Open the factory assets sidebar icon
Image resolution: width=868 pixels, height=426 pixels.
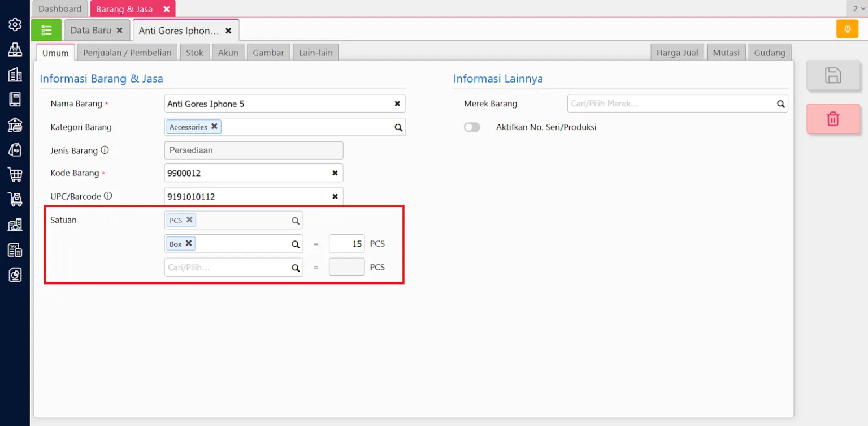(15, 225)
